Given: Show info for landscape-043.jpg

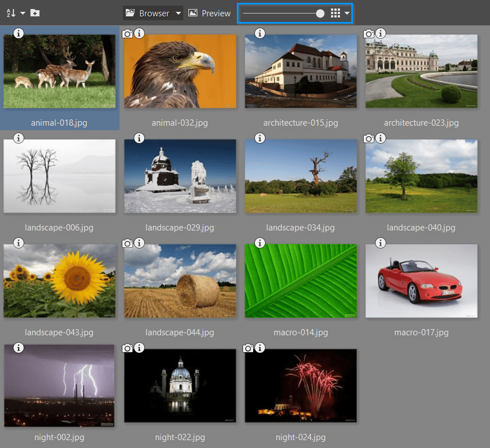Looking at the screenshot, I should point(19,243).
